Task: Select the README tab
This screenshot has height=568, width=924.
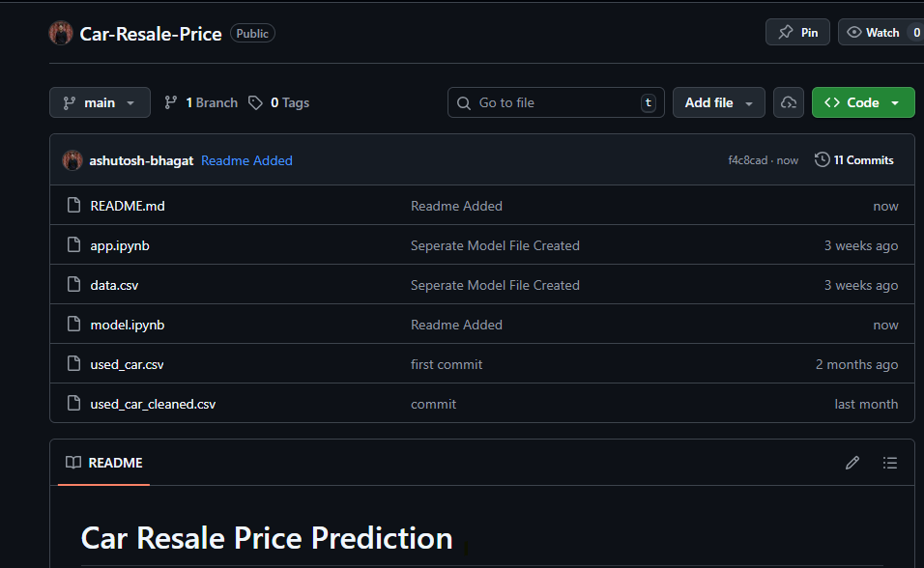Action: 104,463
